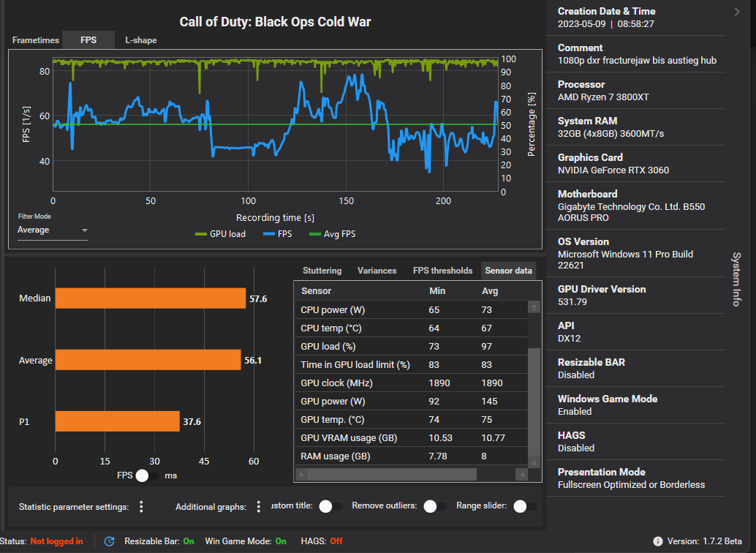Click Processor value AMD Ryzen 7 3800XT
Screen dimensions: 756x553
603,97
